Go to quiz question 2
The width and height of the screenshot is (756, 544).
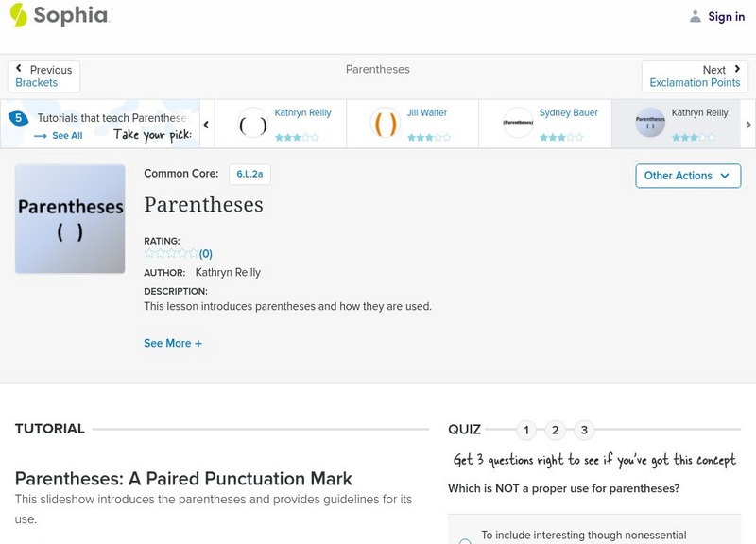(x=556, y=431)
